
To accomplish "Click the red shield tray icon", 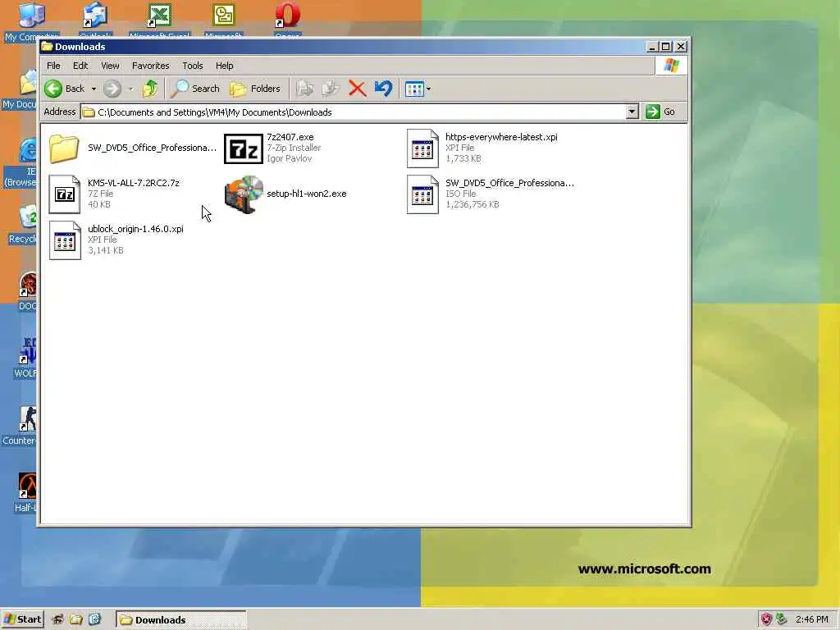I will [767, 619].
